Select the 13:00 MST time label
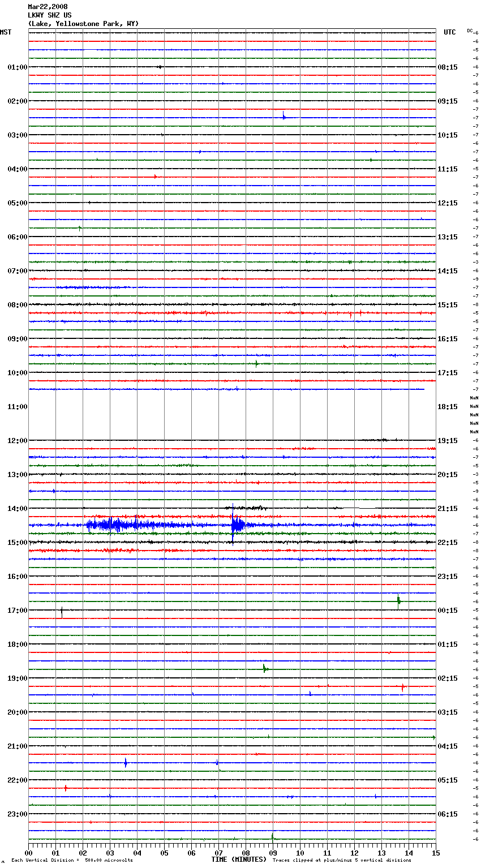 coord(18,475)
